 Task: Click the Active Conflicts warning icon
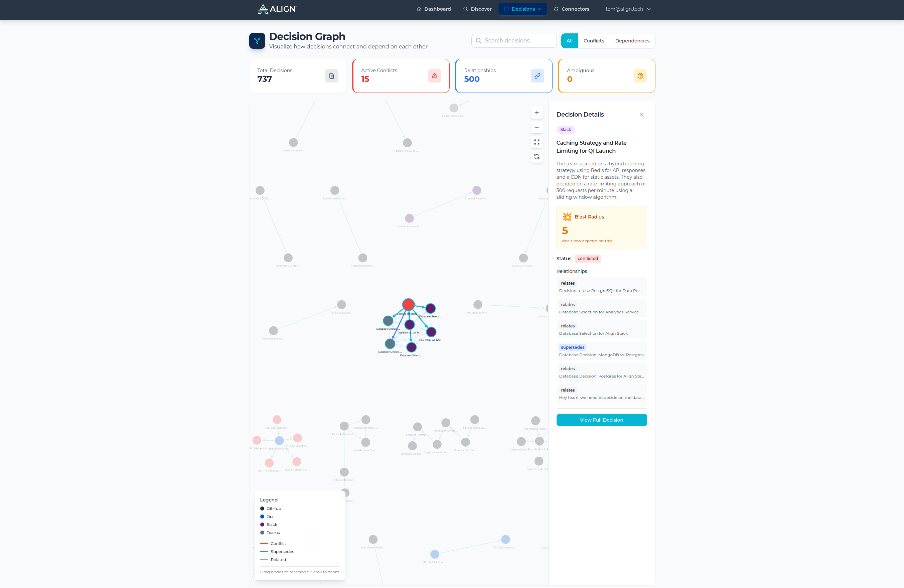(435, 76)
